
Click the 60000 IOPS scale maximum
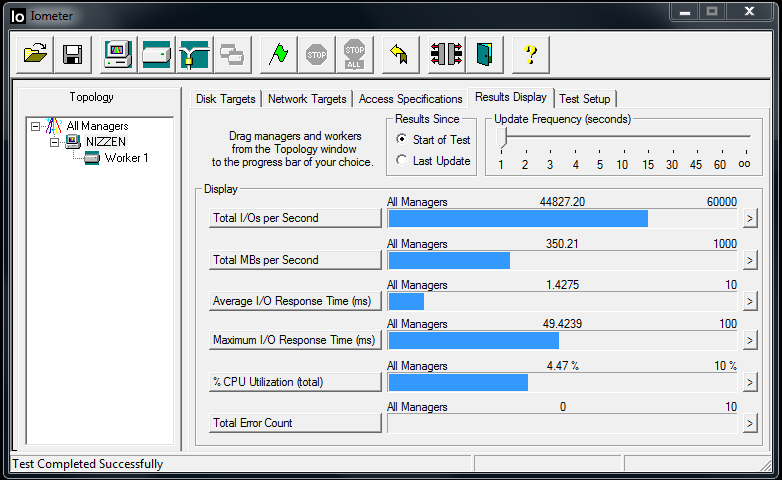pos(722,202)
